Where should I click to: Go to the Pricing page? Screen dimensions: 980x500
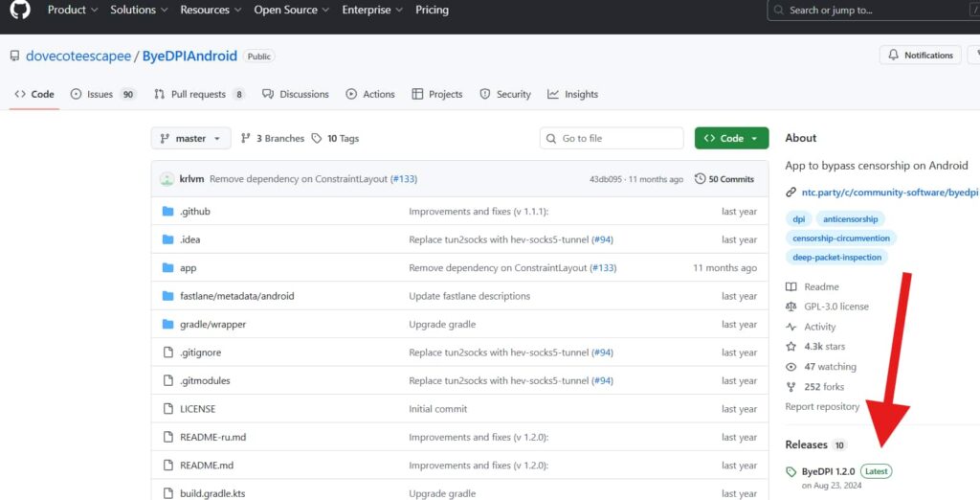coord(432,10)
